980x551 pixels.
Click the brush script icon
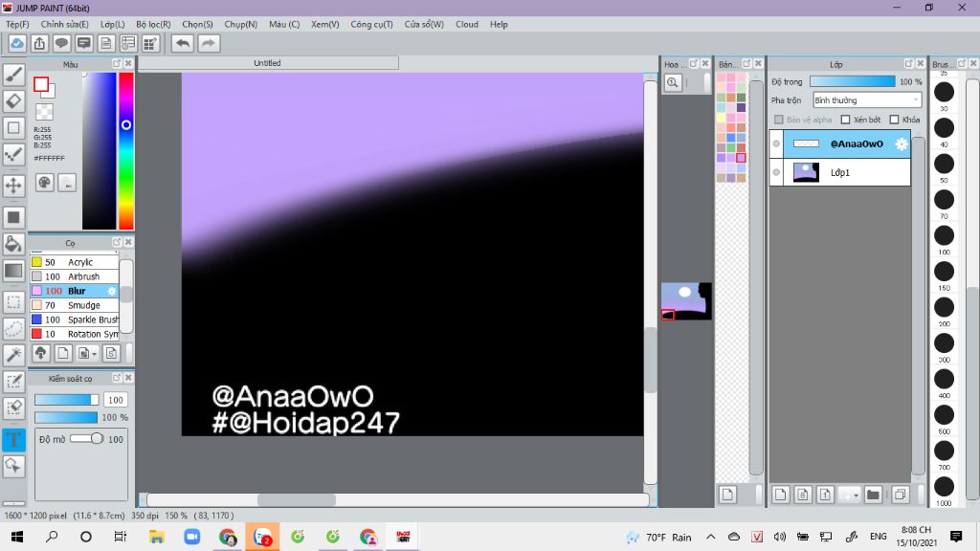click(111, 354)
